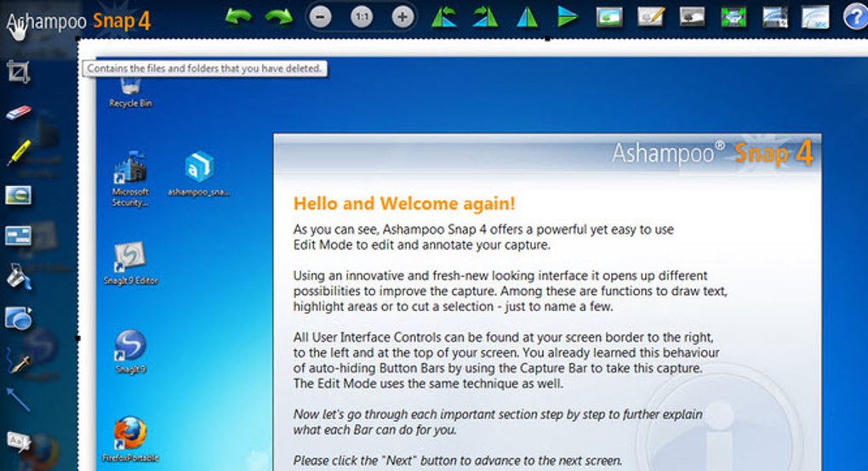Viewport: 868px width, 471px height.
Task: Select the freehand Pen drawing tool
Action: [18, 360]
